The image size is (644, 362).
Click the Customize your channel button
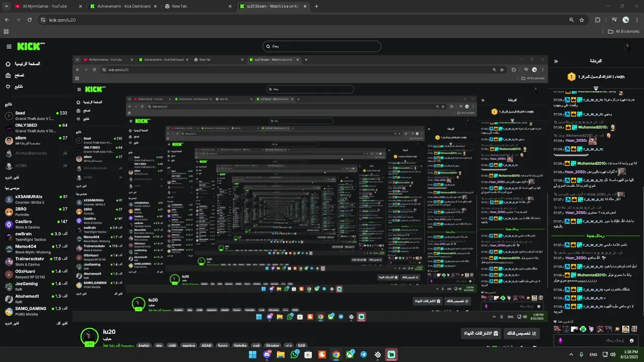521,333
